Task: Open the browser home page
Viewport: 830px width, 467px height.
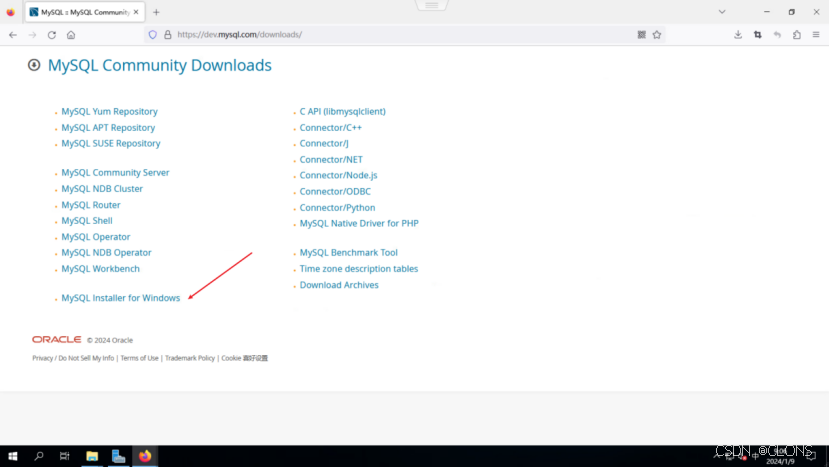Action: tap(71, 35)
